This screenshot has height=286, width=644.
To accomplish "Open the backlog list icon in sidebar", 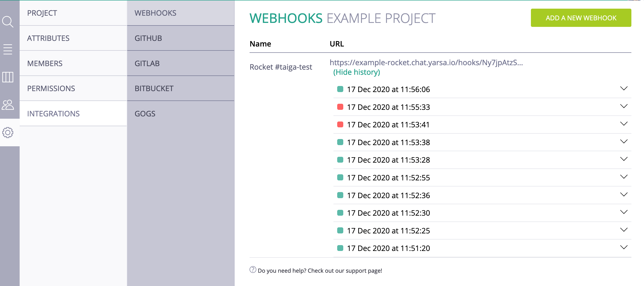I will [8, 49].
